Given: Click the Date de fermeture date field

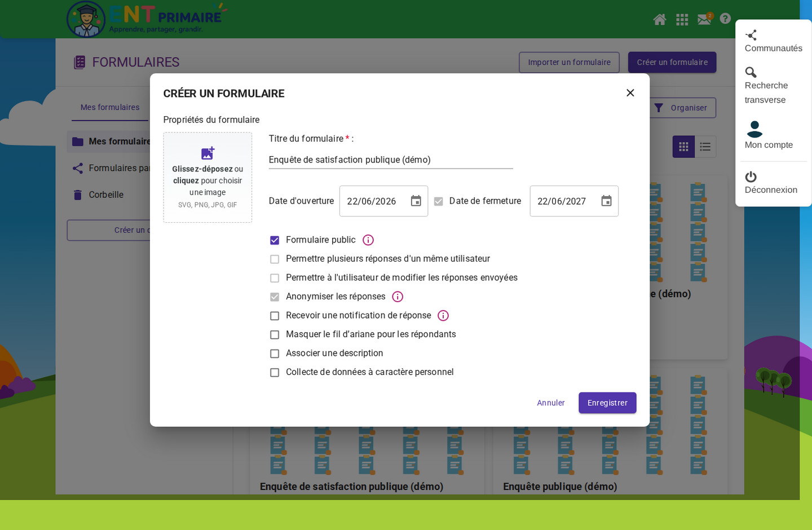Looking at the screenshot, I should pos(574,201).
